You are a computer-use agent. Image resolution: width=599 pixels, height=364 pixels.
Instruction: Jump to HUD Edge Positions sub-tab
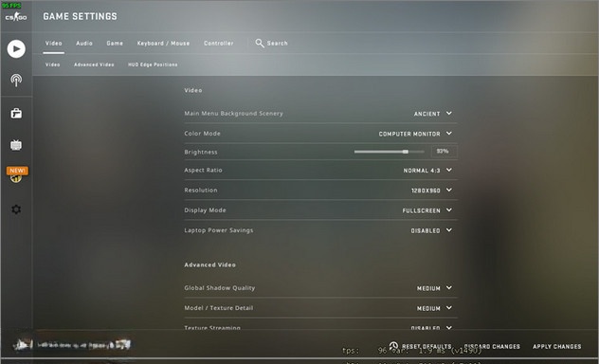[x=153, y=64]
